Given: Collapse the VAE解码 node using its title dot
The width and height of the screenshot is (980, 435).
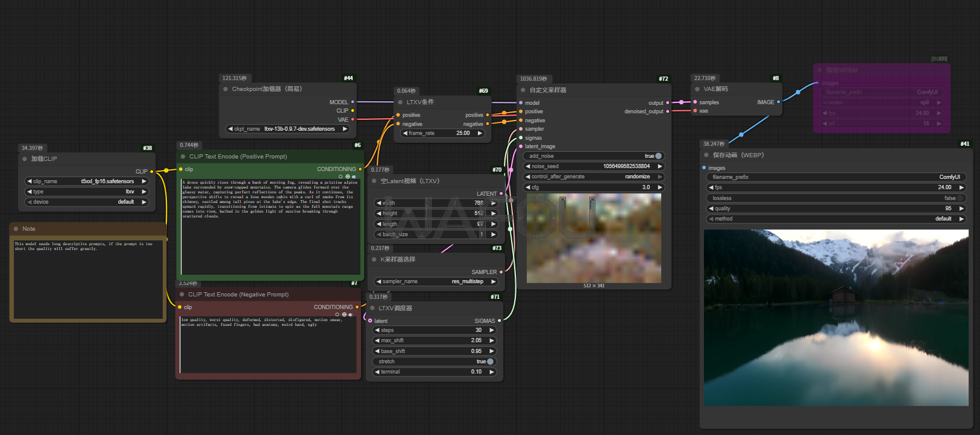Looking at the screenshot, I should click(x=697, y=89).
